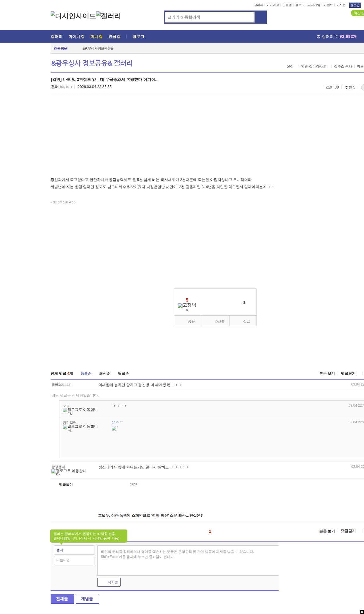Viewport: 364px width, 614px height.
Task: Open the 호날두 news headline link
Action: [150, 516]
